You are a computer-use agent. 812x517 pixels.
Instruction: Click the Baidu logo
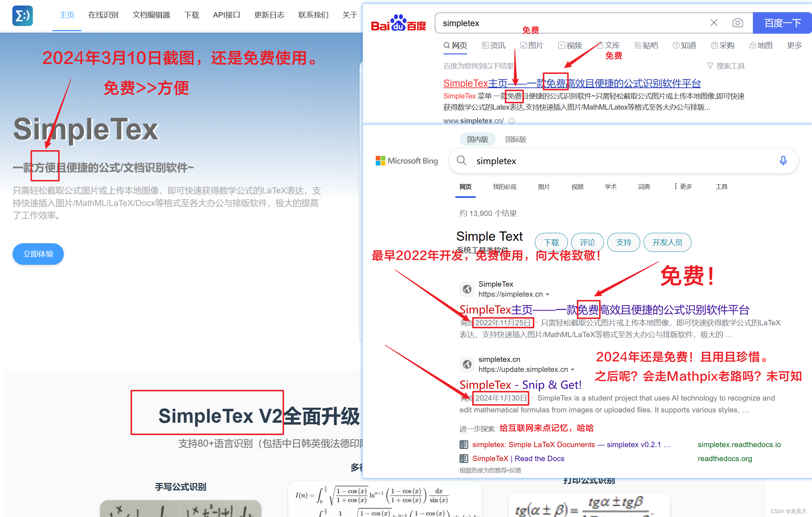tap(398, 23)
